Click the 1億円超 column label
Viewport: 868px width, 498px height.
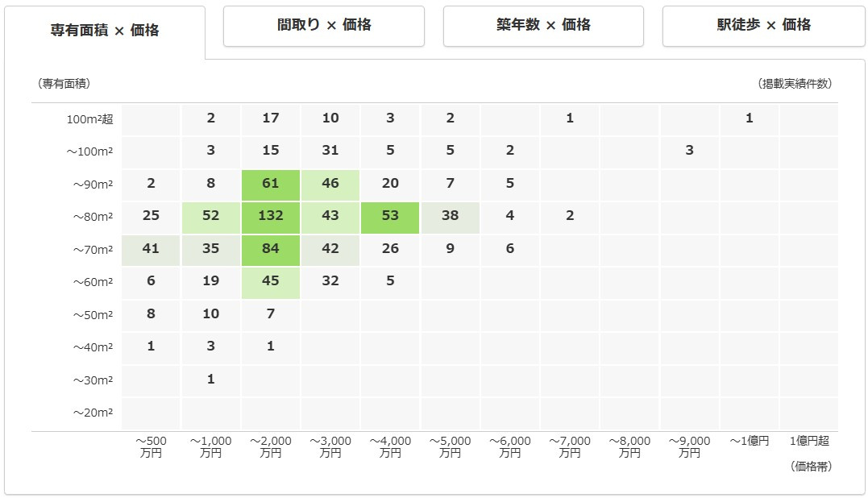click(x=809, y=441)
